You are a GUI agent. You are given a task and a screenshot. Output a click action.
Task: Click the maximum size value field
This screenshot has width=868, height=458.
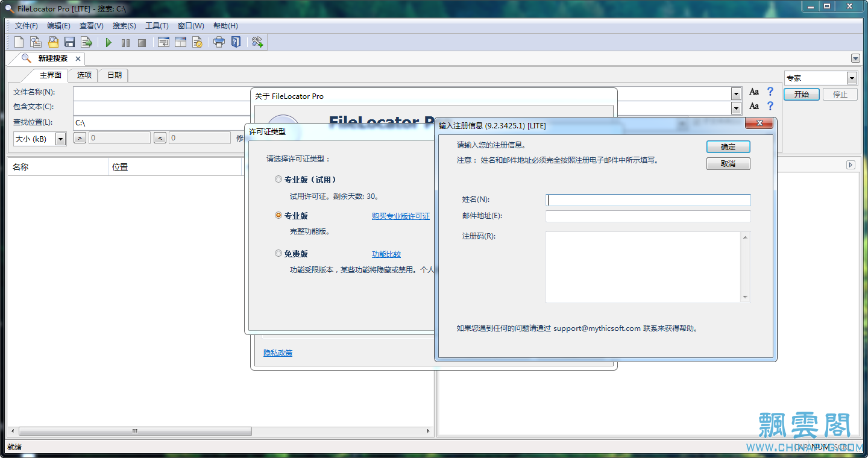click(200, 138)
